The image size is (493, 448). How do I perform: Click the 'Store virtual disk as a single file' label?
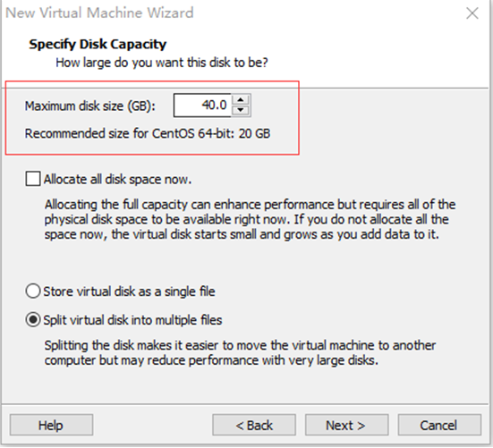[129, 292]
